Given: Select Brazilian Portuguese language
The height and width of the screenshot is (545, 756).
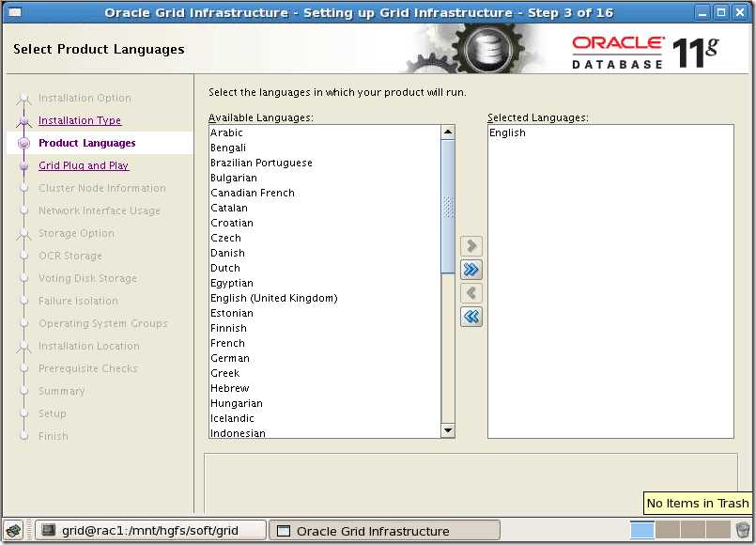Looking at the screenshot, I should pos(325,163).
